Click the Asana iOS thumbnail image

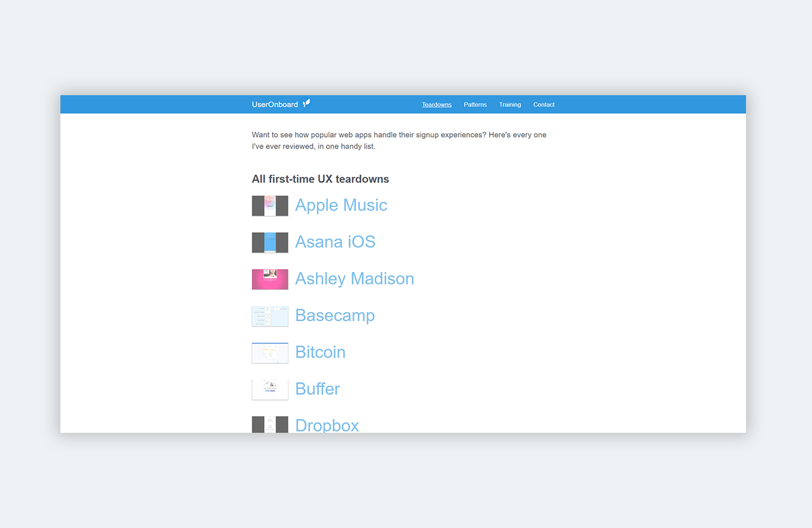point(270,242)
